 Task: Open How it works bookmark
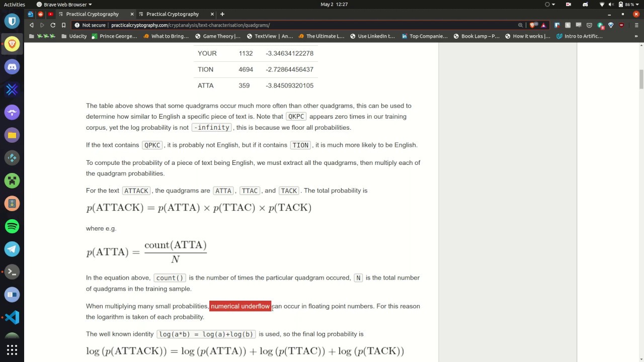tap(528, 36)
